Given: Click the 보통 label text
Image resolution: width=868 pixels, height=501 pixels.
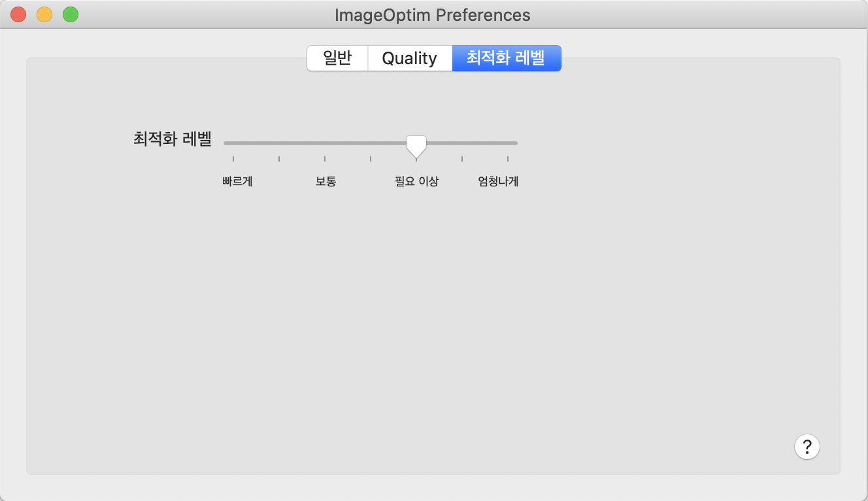Looking at the screenshot, I should click(x=325, y=181).
